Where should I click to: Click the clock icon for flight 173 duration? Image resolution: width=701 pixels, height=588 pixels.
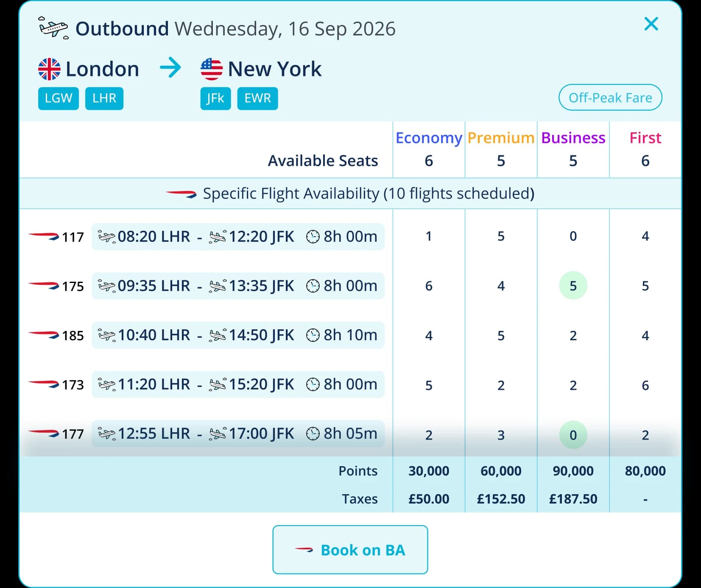pos(313,384)
